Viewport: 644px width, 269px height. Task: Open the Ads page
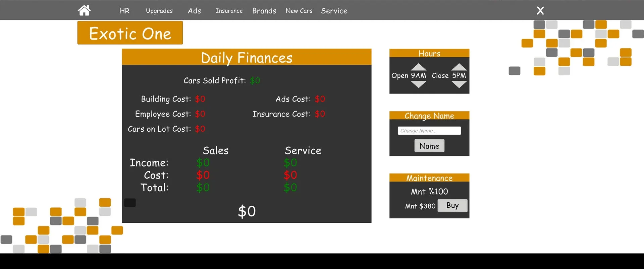[194, 11]
